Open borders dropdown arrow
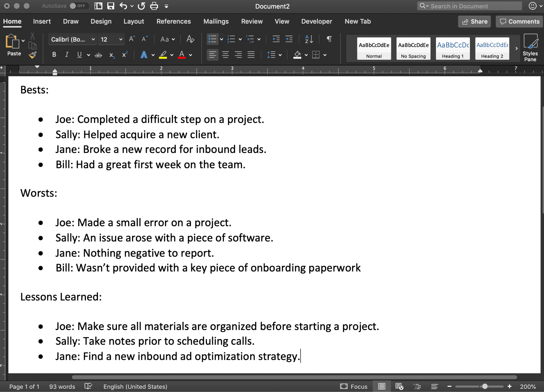The image size is (544, 392). click(x=325, y=55)
